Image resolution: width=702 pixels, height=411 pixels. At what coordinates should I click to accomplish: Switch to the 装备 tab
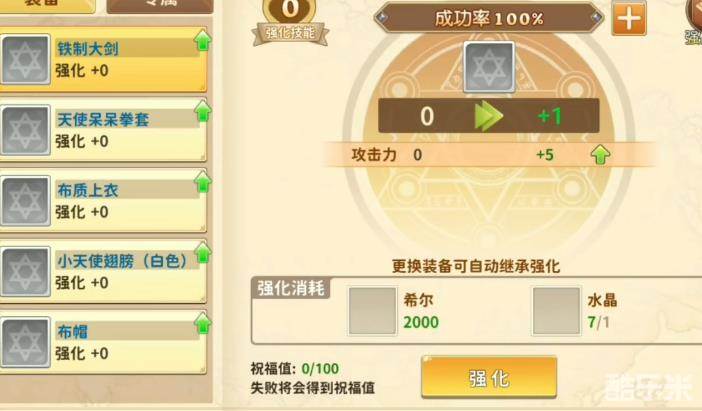(47, 5)
